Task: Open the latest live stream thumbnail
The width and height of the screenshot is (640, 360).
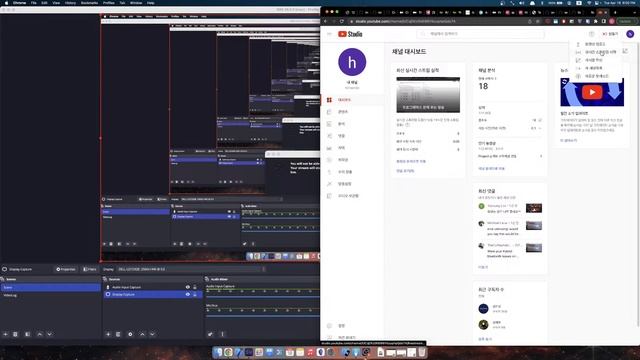Action: coord(428,95)
